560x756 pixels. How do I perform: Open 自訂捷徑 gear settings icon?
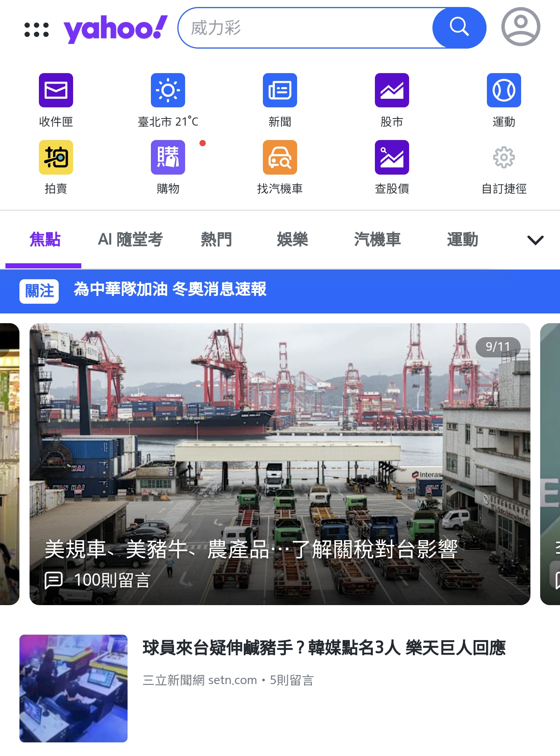(504, 157)
